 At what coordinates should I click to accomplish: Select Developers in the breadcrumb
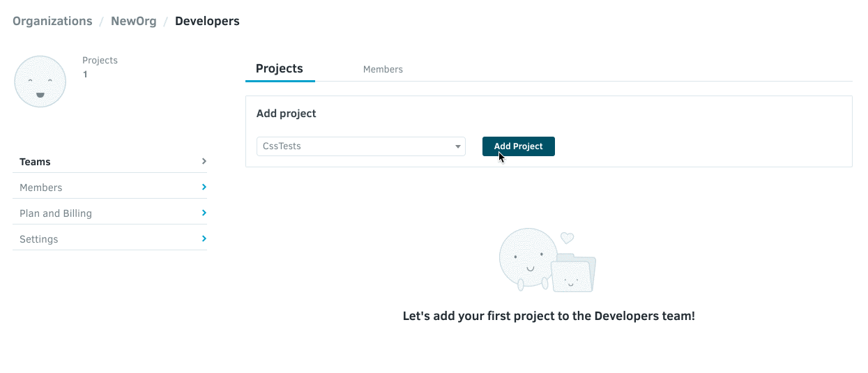pyautogui.click(x=207, y=21)
